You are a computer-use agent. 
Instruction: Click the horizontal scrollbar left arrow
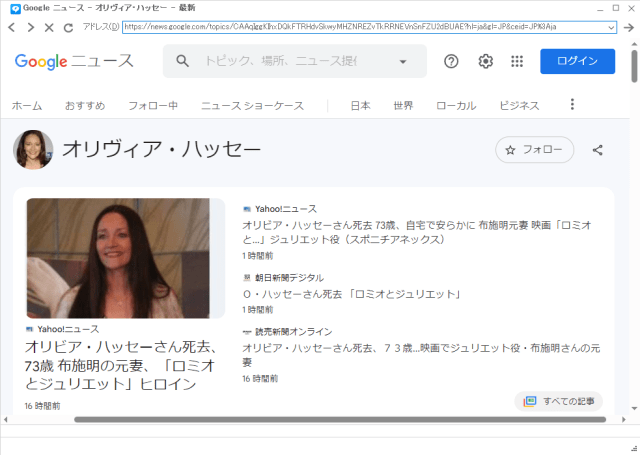pos(5,419)
